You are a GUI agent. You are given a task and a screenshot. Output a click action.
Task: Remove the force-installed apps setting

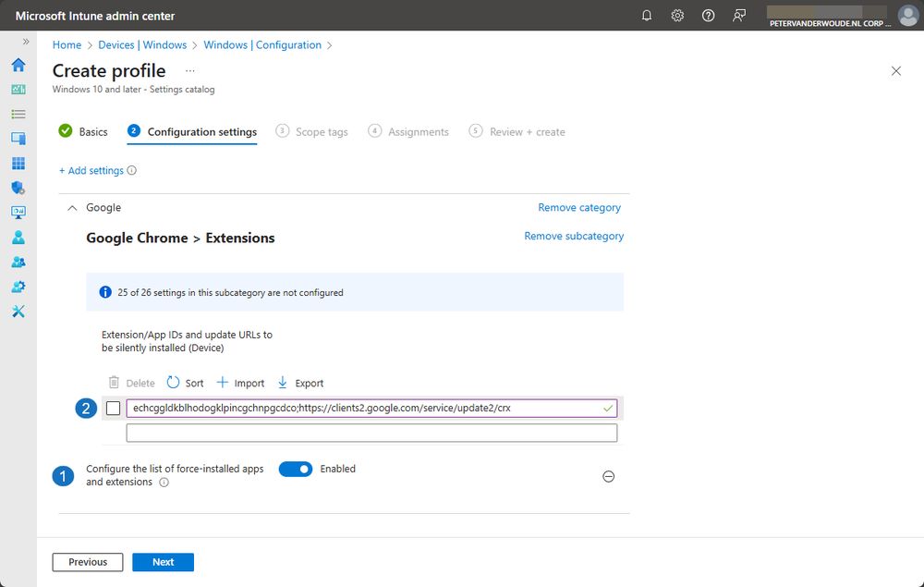point(609,476)
